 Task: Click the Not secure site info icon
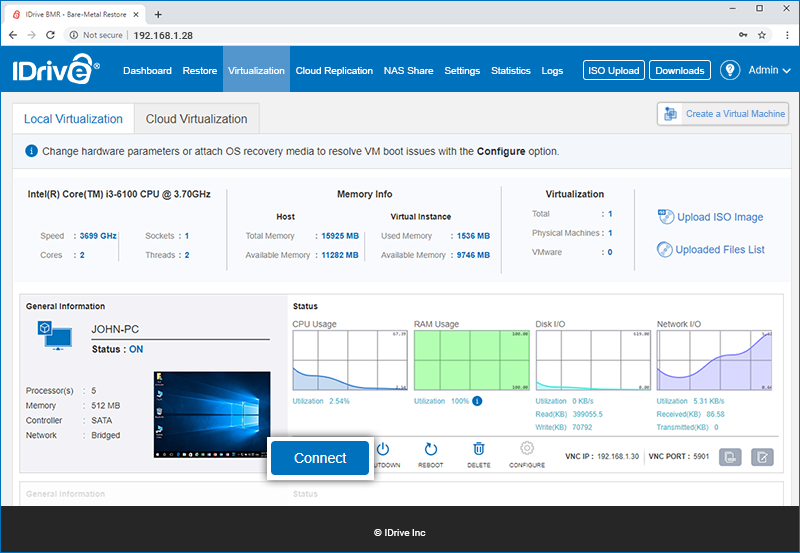74,35
